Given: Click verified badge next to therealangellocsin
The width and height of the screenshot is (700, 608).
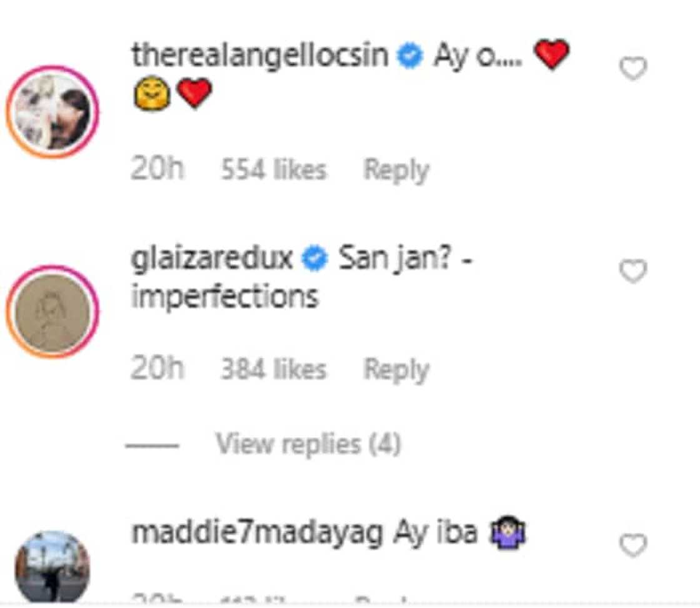Looking at the screenshot, I should coord(410,57).
